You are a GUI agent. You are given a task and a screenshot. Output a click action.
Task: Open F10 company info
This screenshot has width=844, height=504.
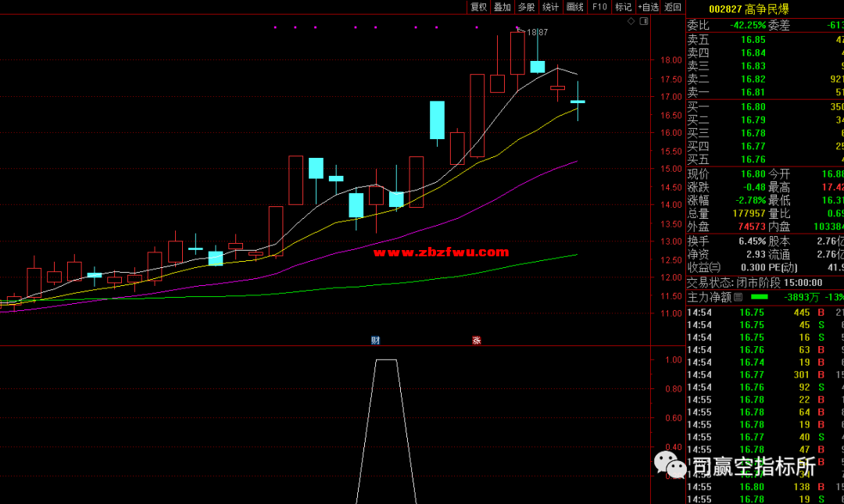(599, 7)
